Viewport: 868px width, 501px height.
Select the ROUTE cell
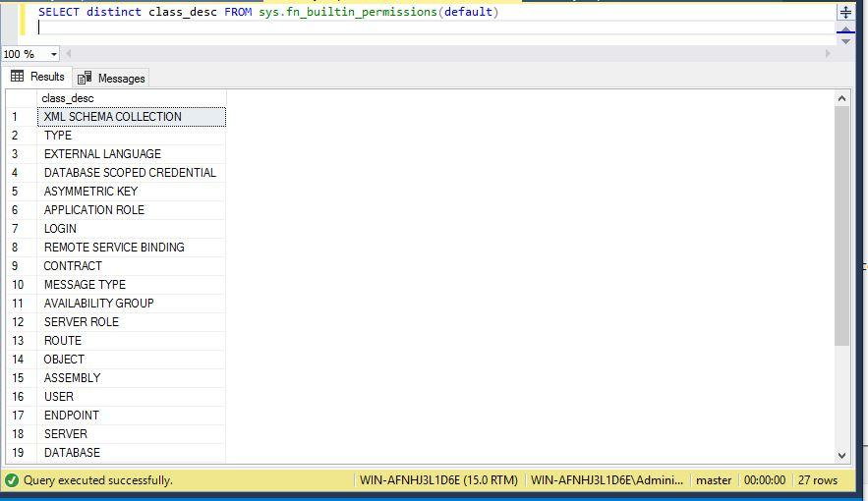pos(131,341)
